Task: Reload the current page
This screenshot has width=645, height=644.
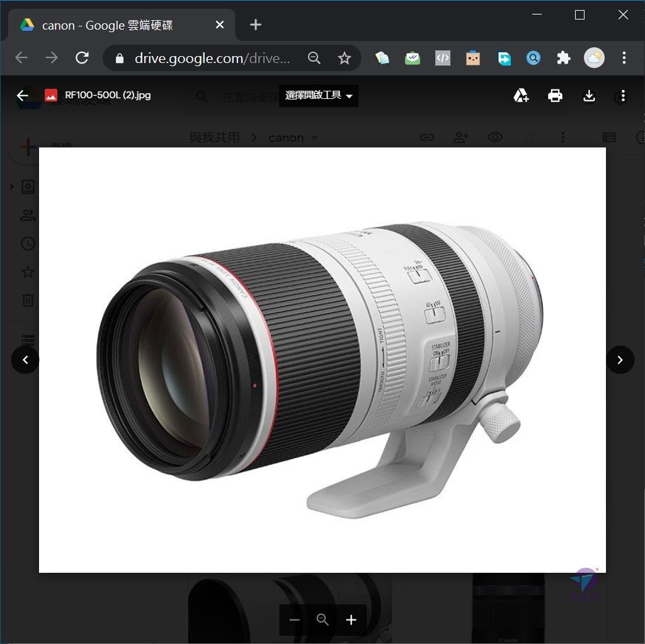Action: pos(82,57)
